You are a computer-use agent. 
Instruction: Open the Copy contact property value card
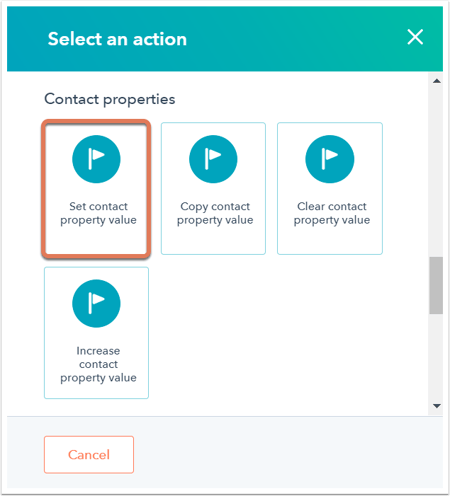(213, 189)
